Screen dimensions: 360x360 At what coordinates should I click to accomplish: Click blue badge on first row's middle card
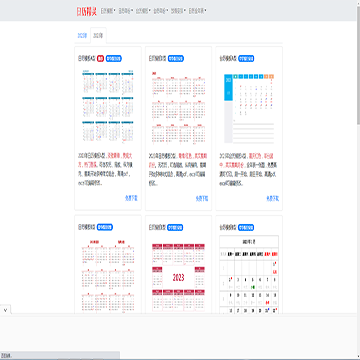pyautogui.click(x=176, y=59)
